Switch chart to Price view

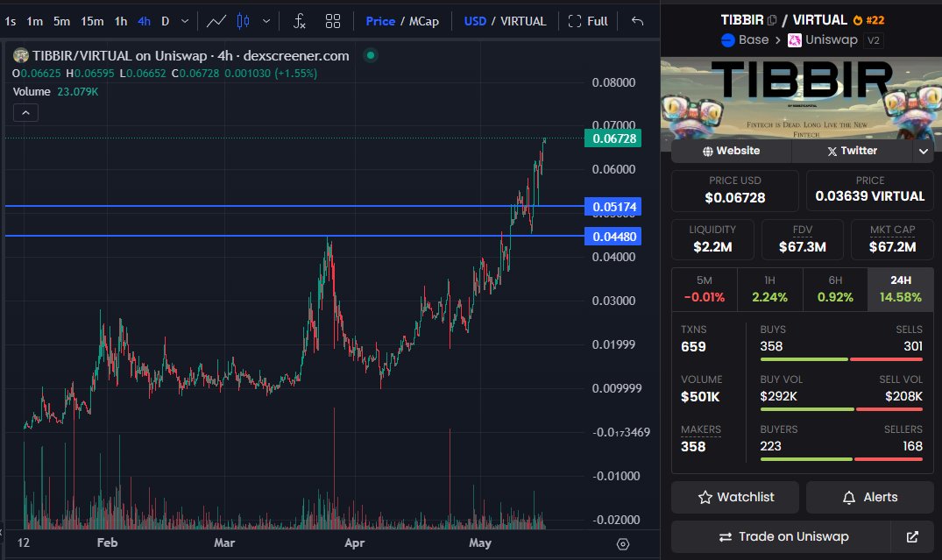point(380,22)
